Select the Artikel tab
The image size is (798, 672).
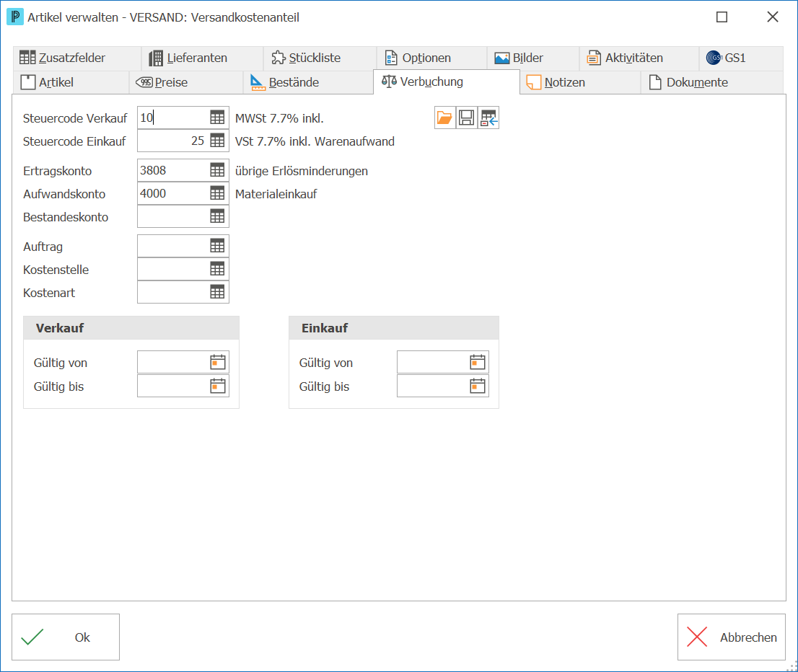click(x=71, y=82)
